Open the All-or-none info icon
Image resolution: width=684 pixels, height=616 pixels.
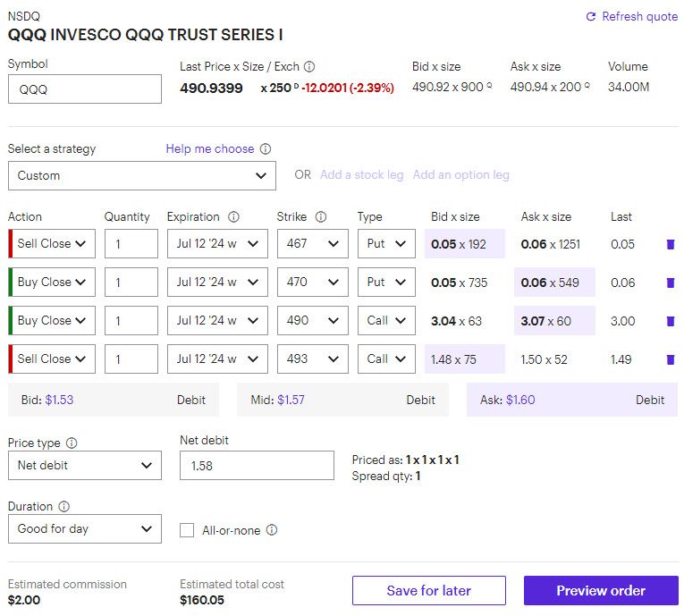pyautogui.click(x=272, y=530)
